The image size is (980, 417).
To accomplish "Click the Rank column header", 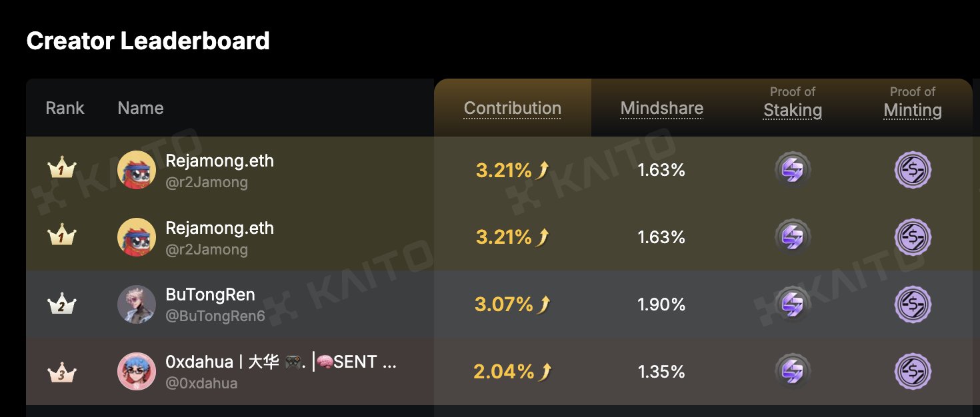I will pyautogui.click(x=65, y=109).
